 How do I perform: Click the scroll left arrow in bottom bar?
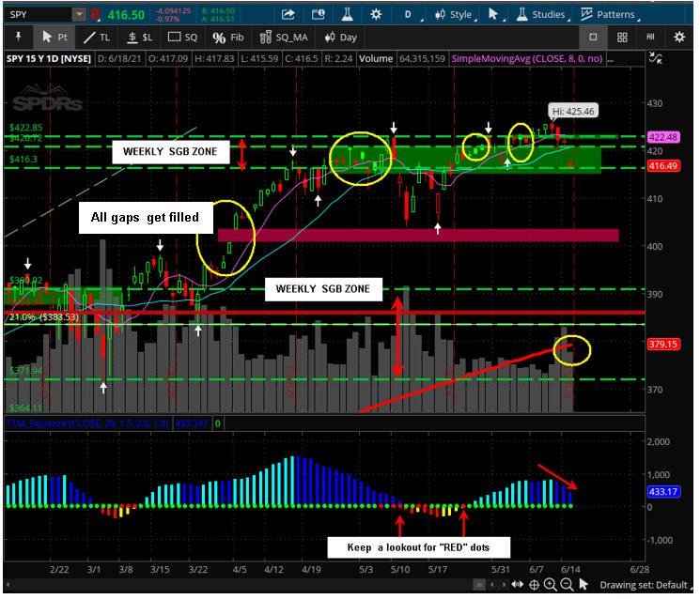492,584
